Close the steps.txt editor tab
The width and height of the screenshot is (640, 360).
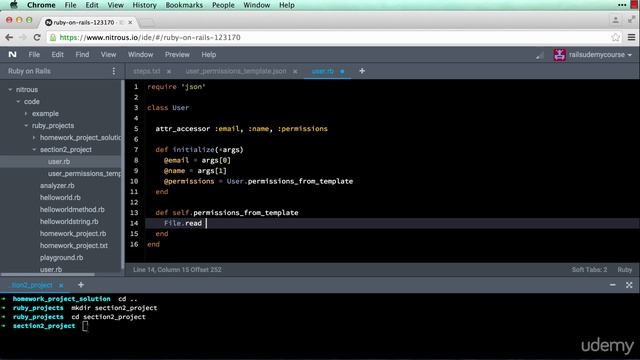[169, 71]
